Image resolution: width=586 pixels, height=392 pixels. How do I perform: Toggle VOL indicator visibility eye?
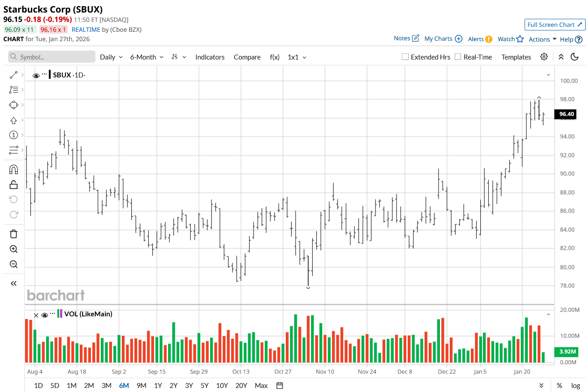(x=44, y=315)
